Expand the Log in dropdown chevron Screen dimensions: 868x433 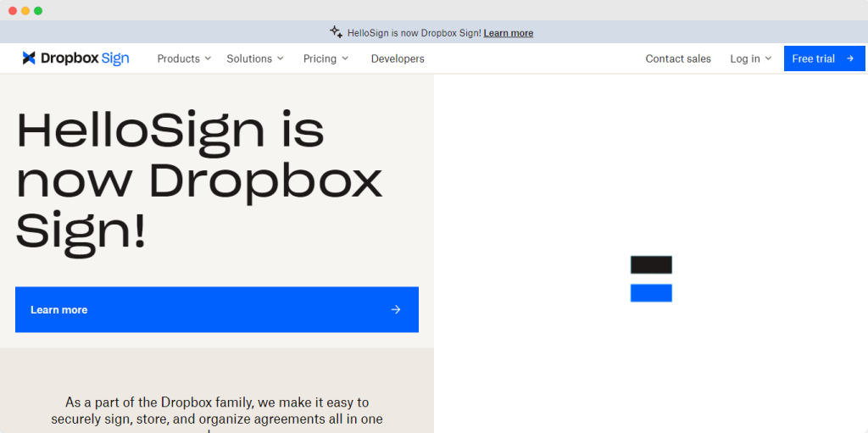(x=768, y=58)
